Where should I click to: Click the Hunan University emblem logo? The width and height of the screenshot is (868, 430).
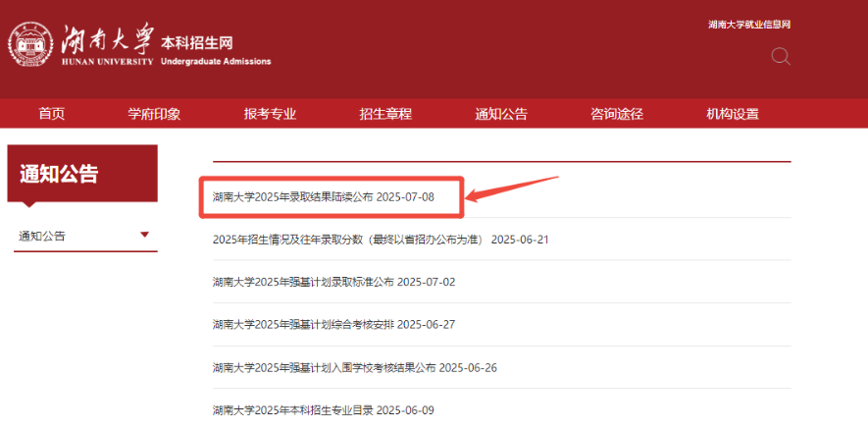tap(32, 45)
